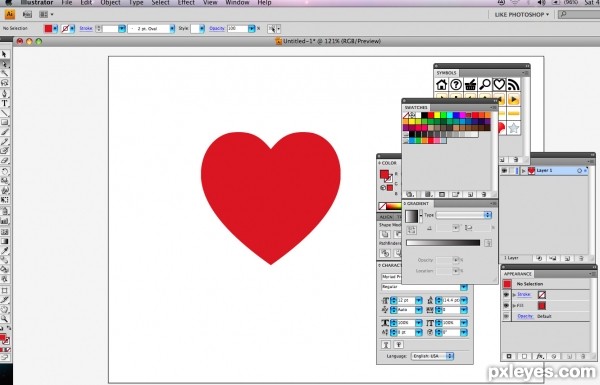Expand Stroke row in Appearance panel
Screen dimensions: 600x385
pos(515,295)
